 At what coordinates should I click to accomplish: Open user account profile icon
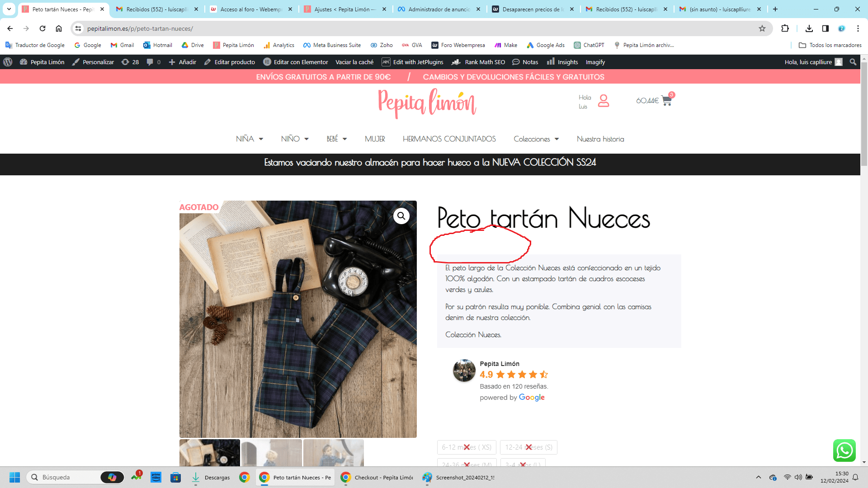(604, 100)
